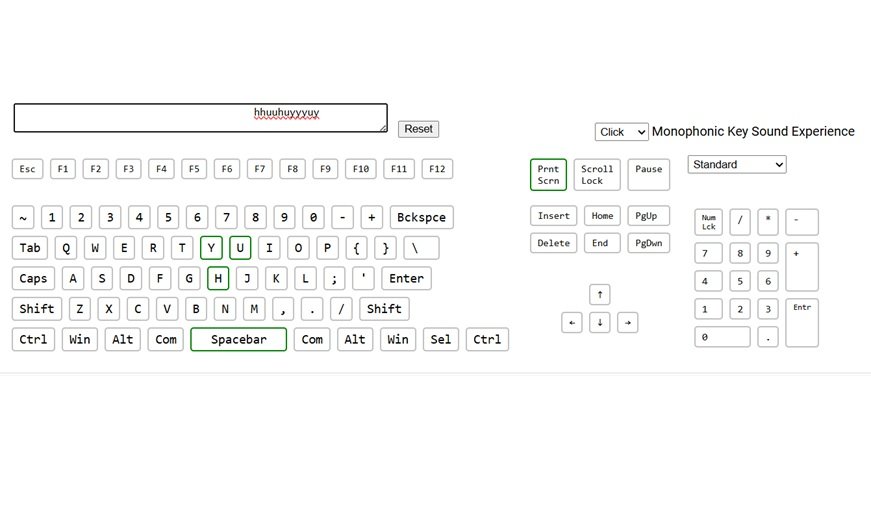Toggle the Caps lock key
The image size is (871, 530).
click(33, 278)
